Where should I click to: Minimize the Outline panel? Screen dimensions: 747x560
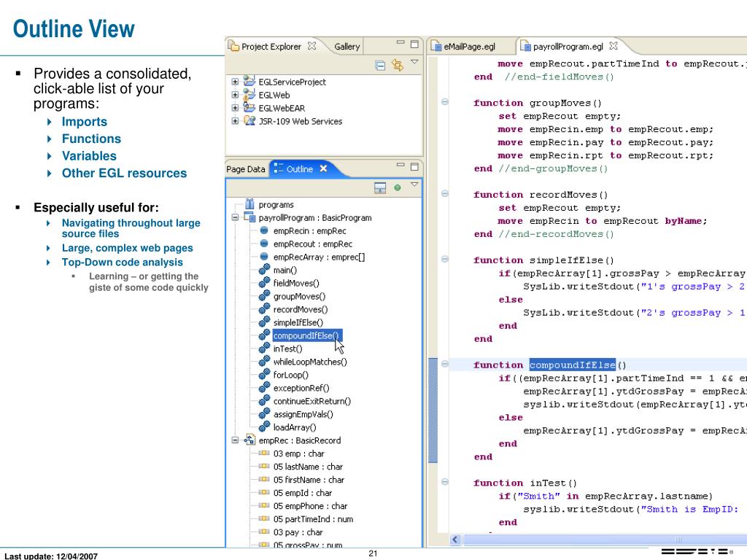point(400,165)
